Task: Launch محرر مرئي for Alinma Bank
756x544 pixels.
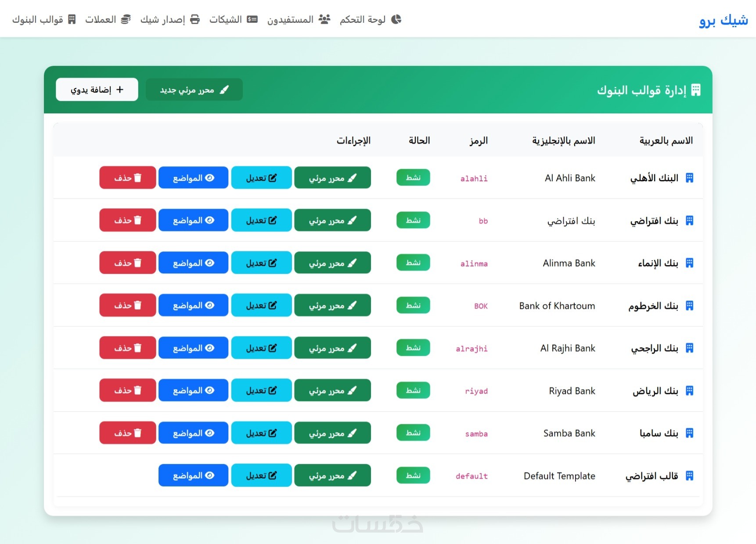Action: (332, 263)
